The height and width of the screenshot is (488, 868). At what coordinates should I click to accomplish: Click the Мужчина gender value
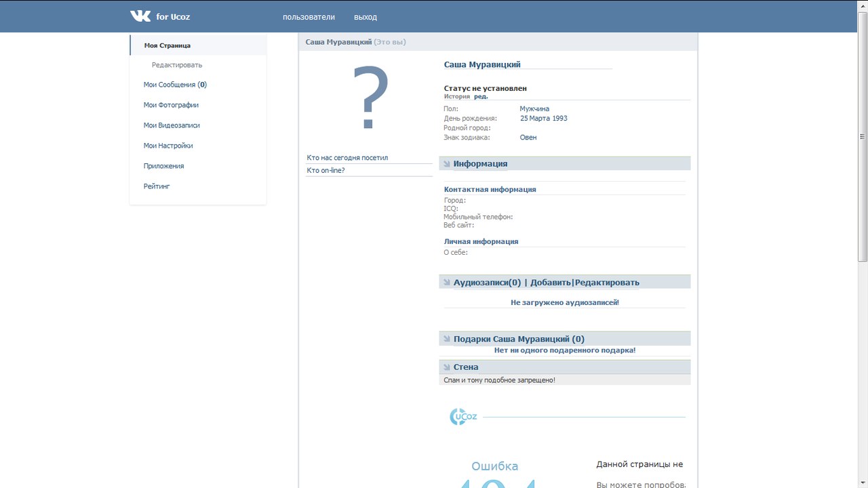tap(534, 108)
